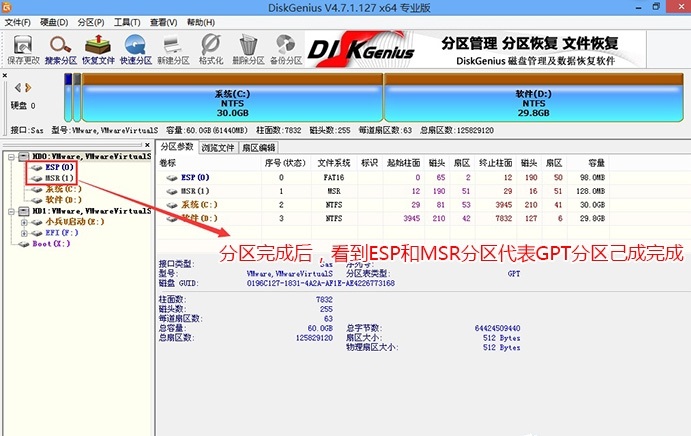
Task: Open the 文件(F) menu
Action: [x=18, y=22]
